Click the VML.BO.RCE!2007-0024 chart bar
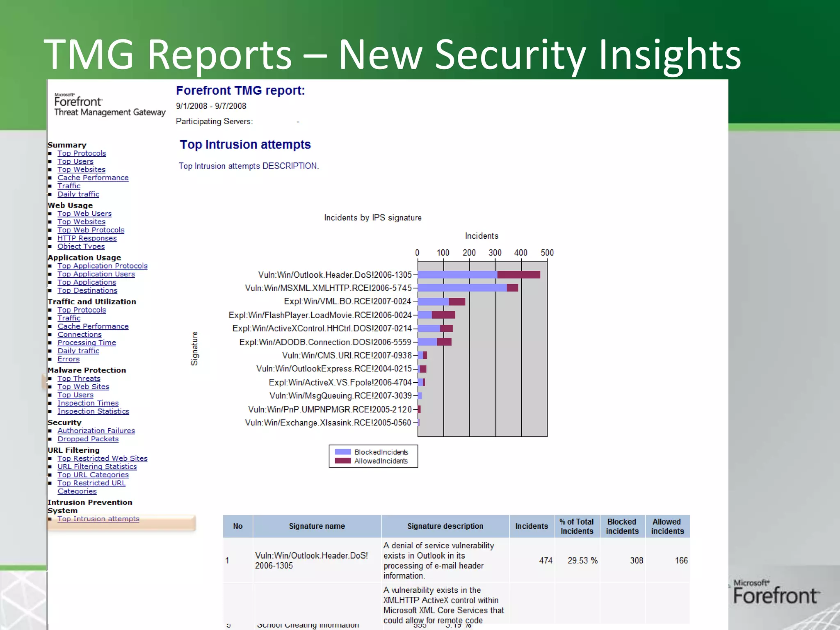This screenshot has width=840, height=630. pos(441,301)
